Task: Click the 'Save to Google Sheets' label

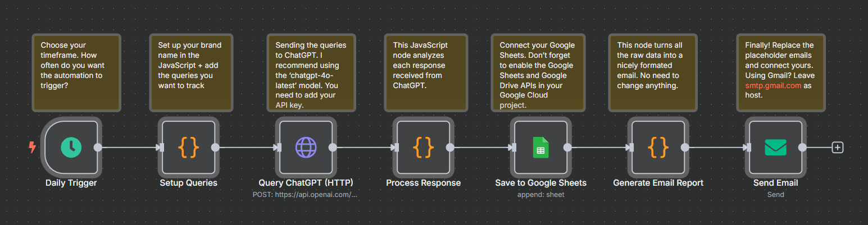Action: pos(541,183)
